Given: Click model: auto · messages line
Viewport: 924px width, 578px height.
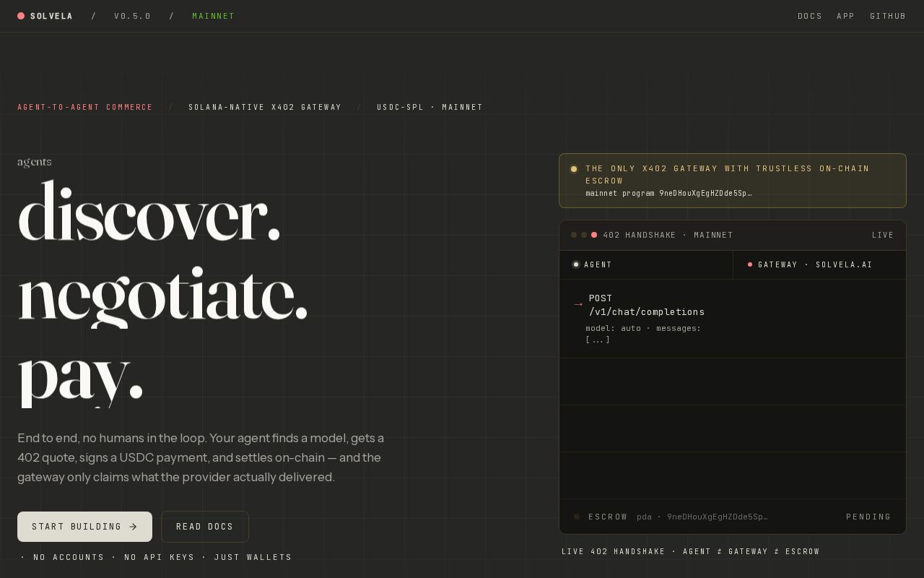Looking at the screenshot, I should click(x=643, y=334).
